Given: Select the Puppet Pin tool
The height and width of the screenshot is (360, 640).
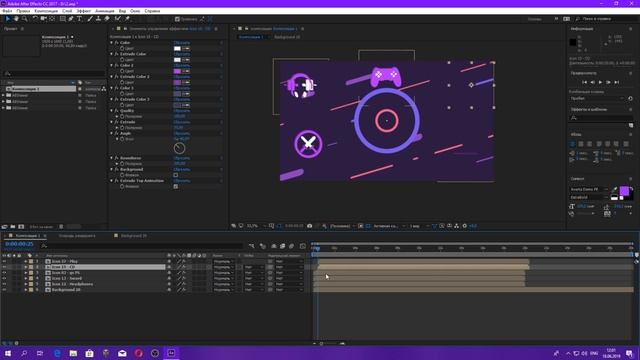Looking at the screenshot, I should [x=127, y=19].
